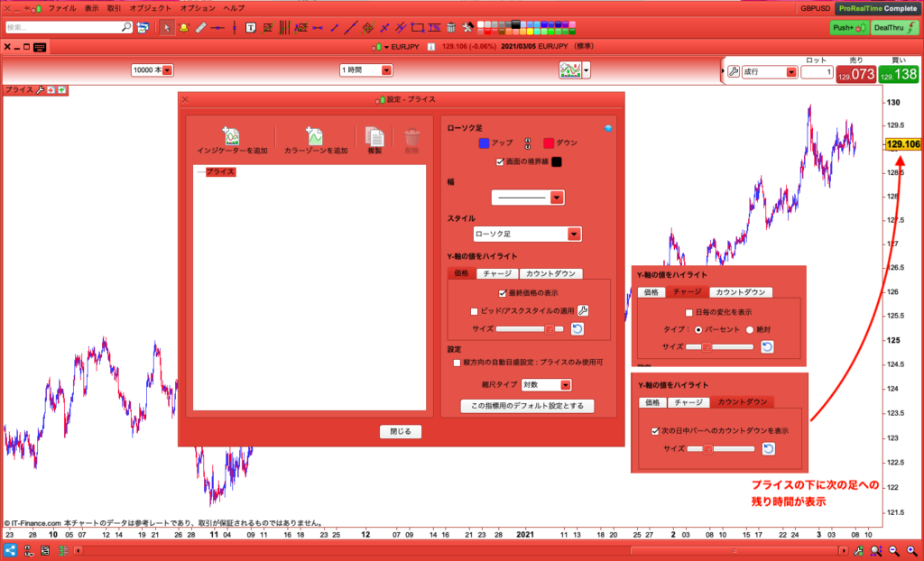The width and height of the screenshot is (924, 561).
Task: Click the trash can in drawing toolbar
Action: [451, 28]
